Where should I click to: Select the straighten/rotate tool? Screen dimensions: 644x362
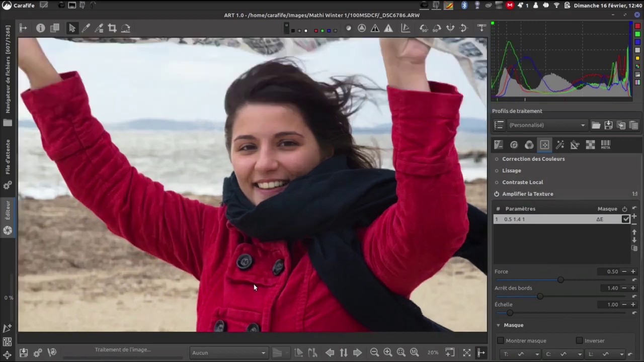(x=126, y=28)
